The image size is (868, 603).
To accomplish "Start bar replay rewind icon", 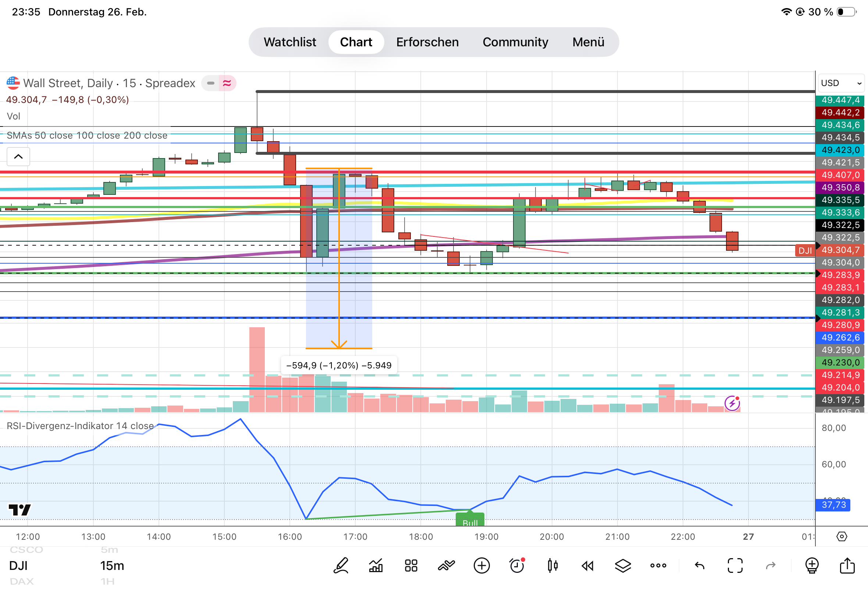I will tap(588, 565).
